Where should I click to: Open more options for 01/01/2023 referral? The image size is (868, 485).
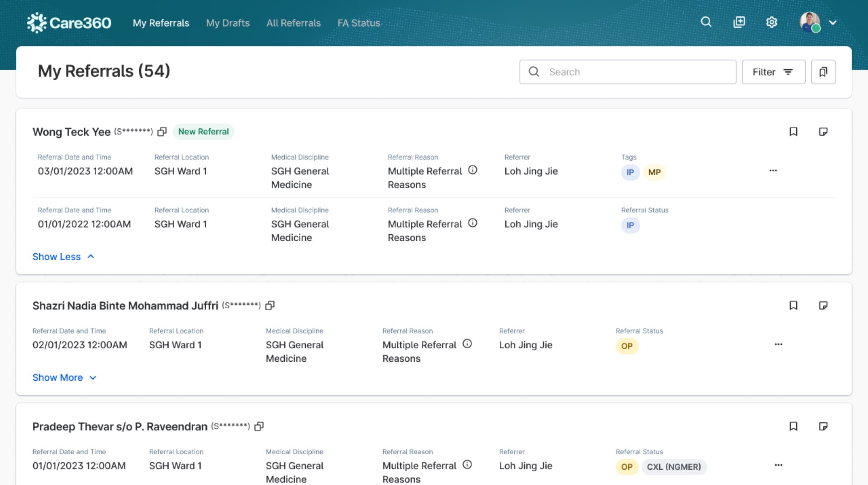pos(778,465)
